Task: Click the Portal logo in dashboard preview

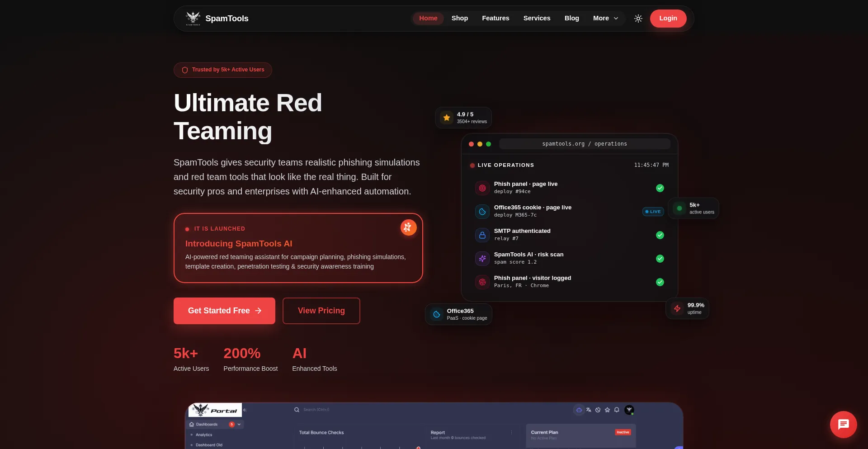Action: 215,410
